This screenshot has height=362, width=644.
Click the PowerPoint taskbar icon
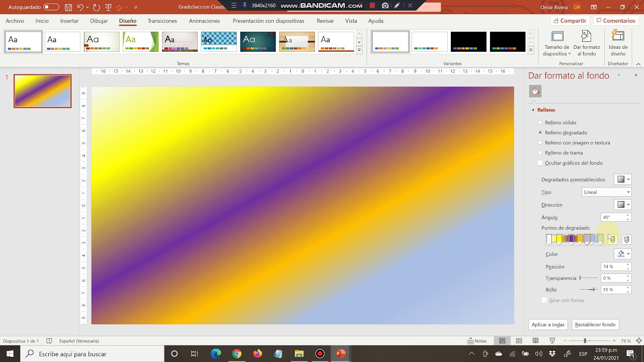341,354
